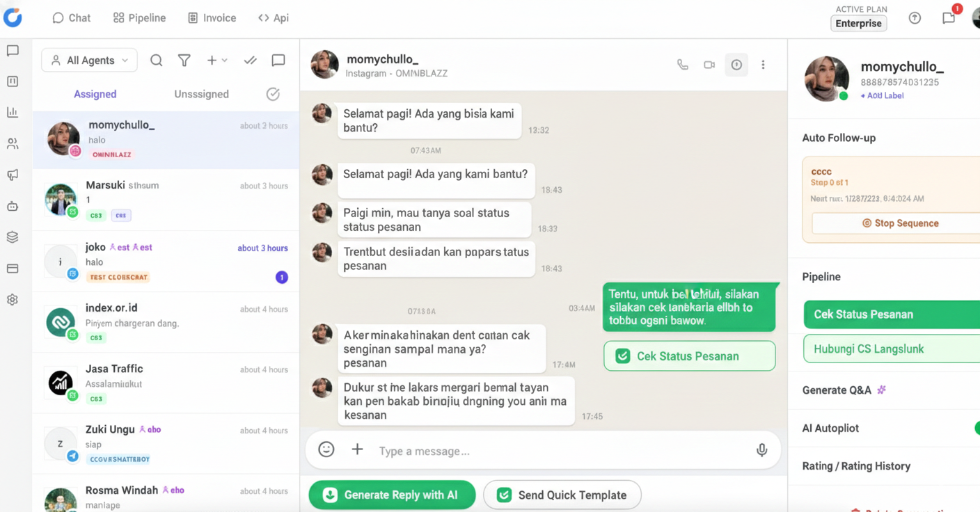The height and width of the screenshot is (512, 980).
Task: Open the board sidebar icon
Action: tap(13, 81)
